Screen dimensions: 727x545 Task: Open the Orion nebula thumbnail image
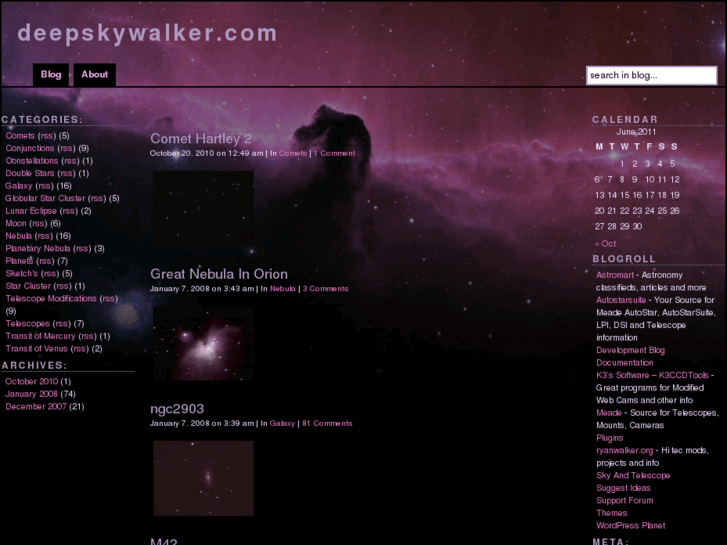click(x=204, y=343)
